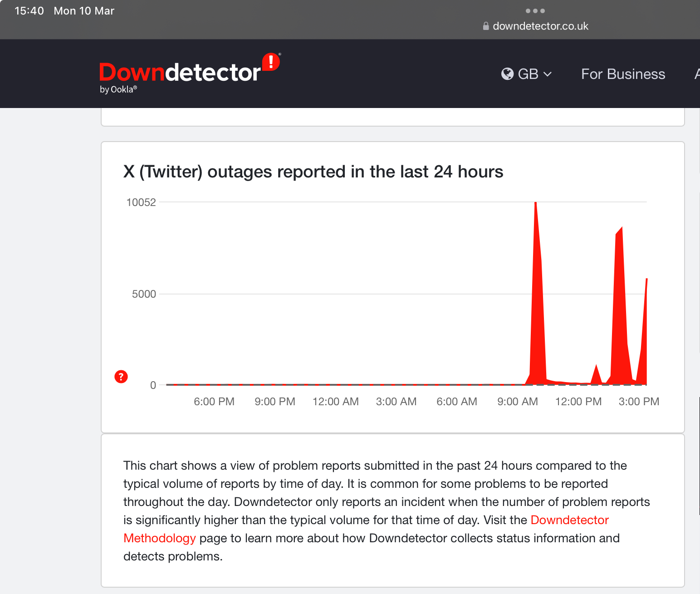Click the 10052 y-axis label
Image resolution: width=700 pixels, height=594 pixels.
tap(141, 202)
